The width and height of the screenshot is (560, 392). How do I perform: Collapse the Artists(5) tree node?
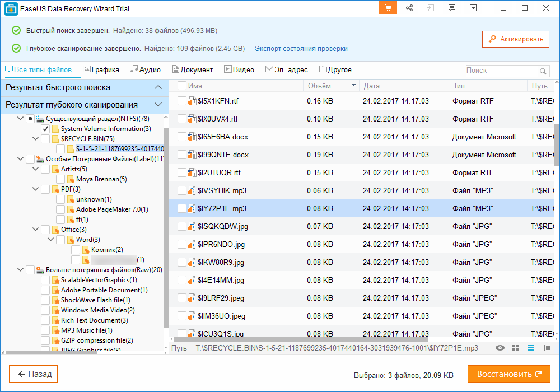coord(35,169)
